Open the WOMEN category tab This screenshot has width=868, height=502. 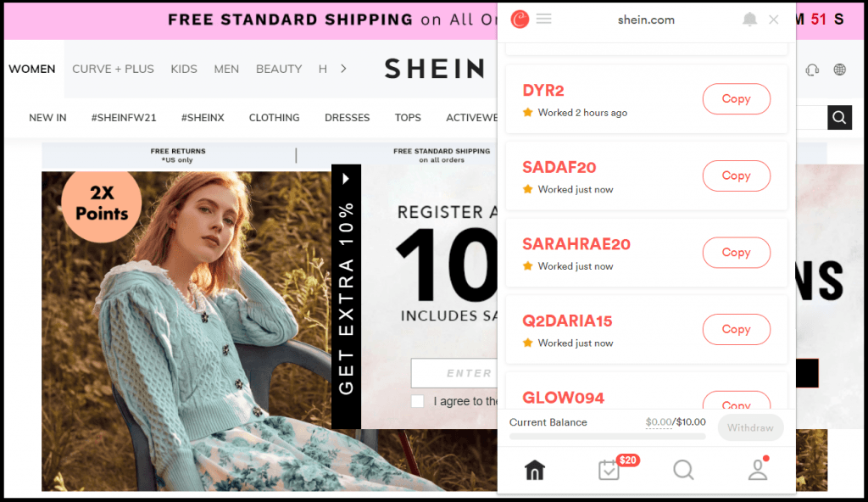(32, 69)
